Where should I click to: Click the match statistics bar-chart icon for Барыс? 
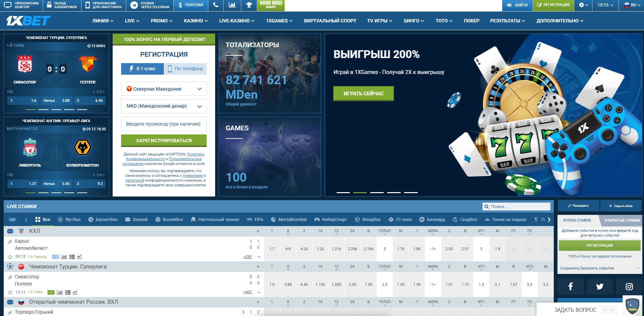63,257
